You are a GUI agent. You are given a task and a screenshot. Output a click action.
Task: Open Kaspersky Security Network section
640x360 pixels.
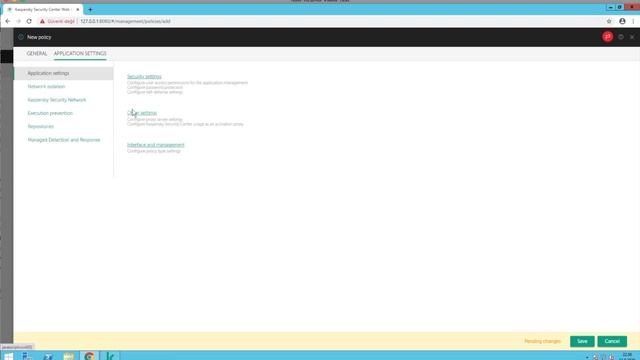click(x=57, y=100)
